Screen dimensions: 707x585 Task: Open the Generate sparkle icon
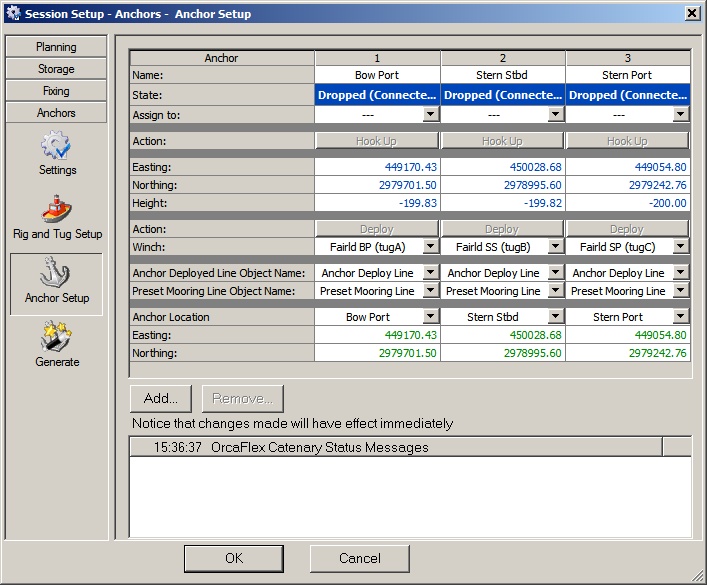pyautogui.click(x=57, y=337)
